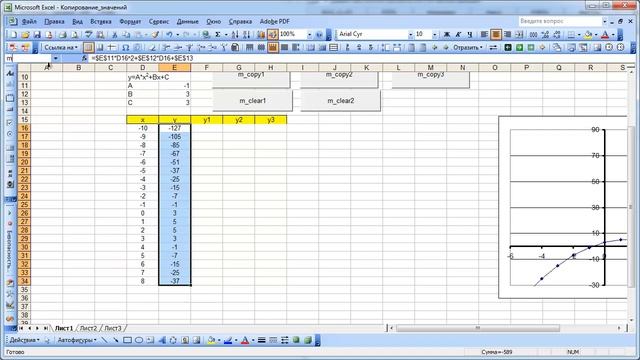Open the zoom 100% dropdown
The image size is (640, 360).
[309, 35]
